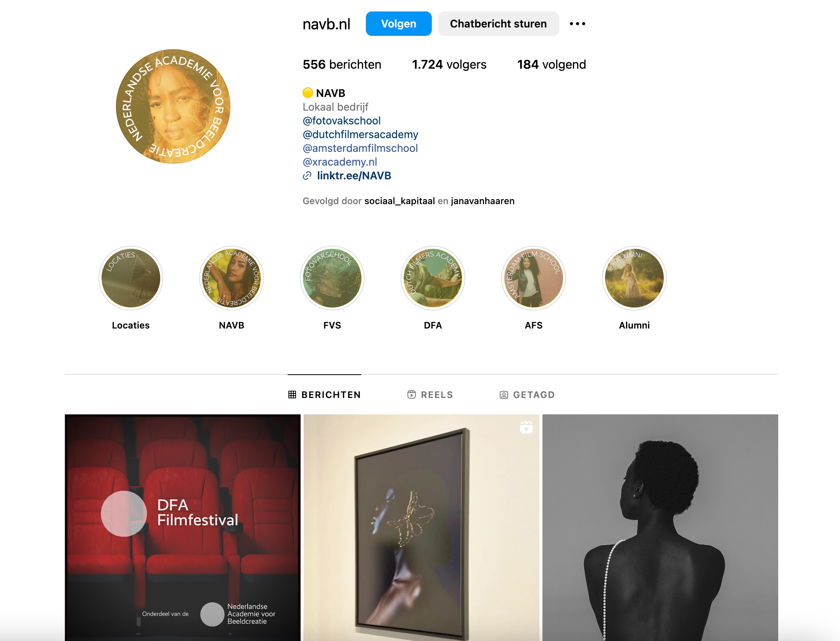The image size is (840, 641).
Task: Switch to the Getagd tab
Action: [x=527, y=395]
